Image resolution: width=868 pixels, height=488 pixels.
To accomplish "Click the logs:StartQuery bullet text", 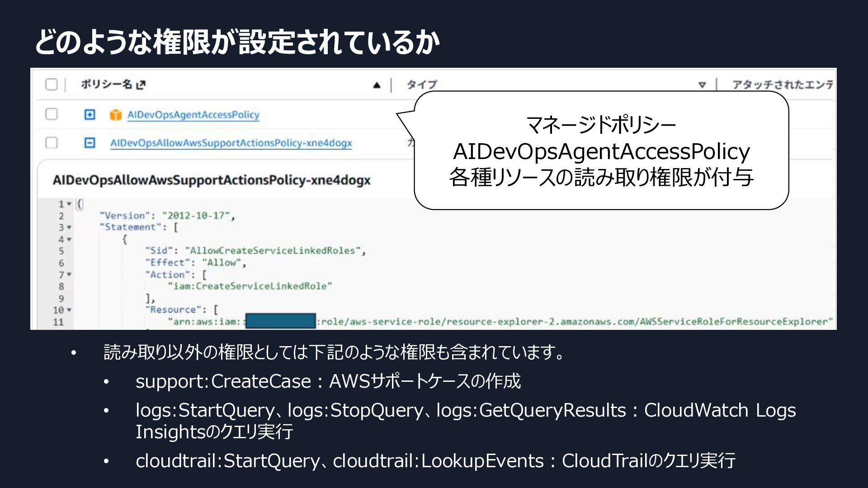I will coord(466,421).
